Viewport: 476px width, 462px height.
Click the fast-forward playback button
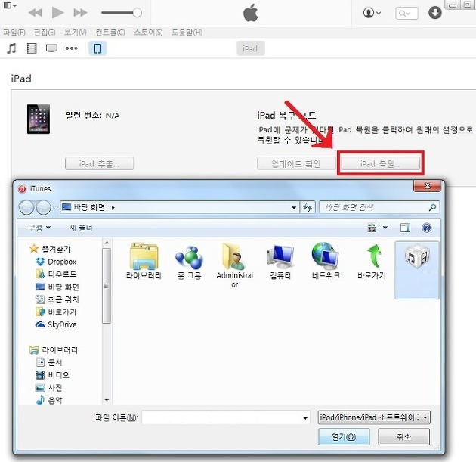(80, 13)
